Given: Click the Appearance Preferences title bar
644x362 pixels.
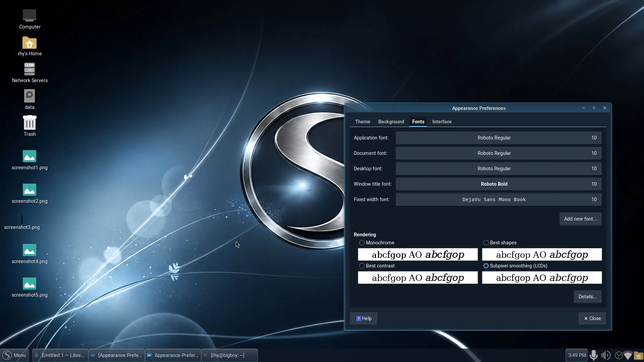Looking at the screenshot, I should (x=478, y=108).
